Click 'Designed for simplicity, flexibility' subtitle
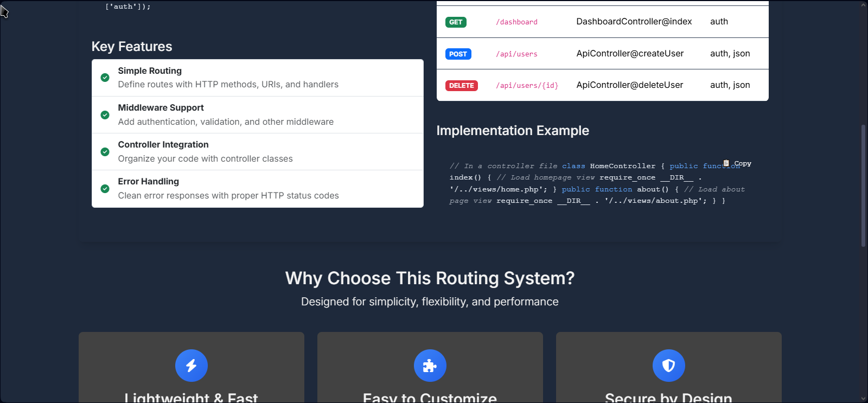 pyautogui.click(x=430, y=302)
